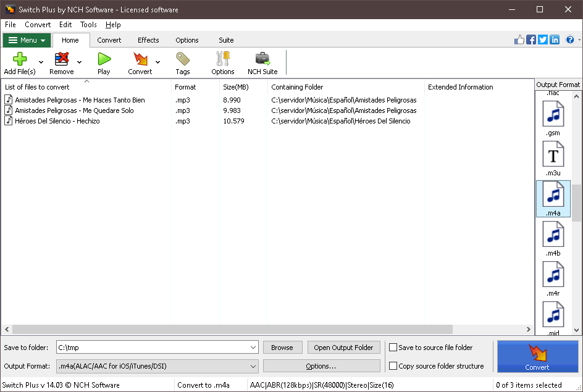Open the NCH Suite toolbox icon

(x=262, y=59)
